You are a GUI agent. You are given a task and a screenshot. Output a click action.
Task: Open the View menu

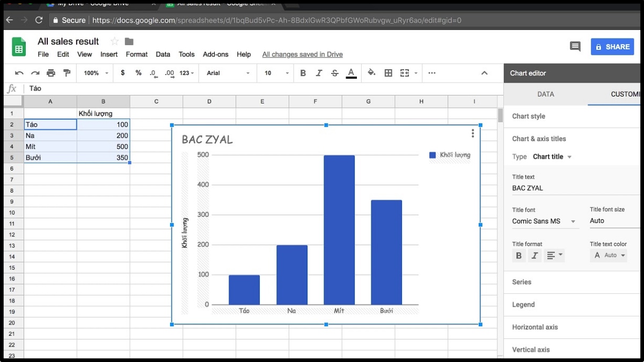coord(85,54)
